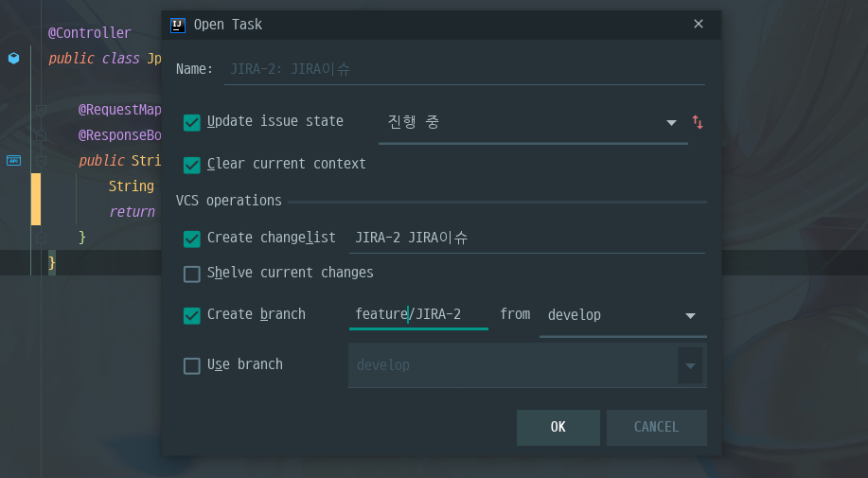Collapse the @RequestMapping fold marker in gutter
Viewport: 868px width, 478px height.
(41, 110)
